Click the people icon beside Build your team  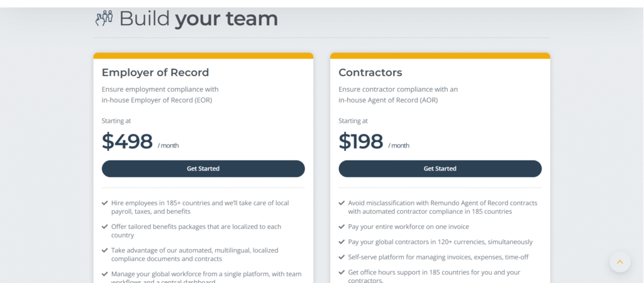(x=104, y=18)
